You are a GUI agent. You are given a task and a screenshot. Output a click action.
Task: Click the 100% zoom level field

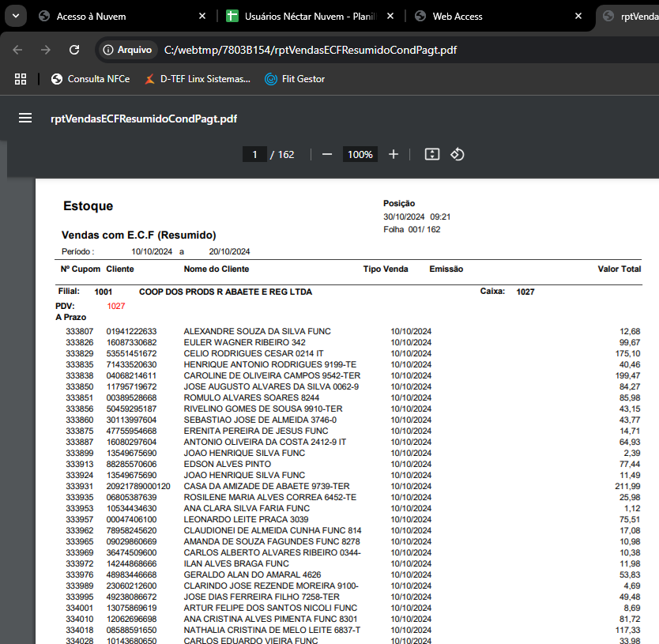360,154
